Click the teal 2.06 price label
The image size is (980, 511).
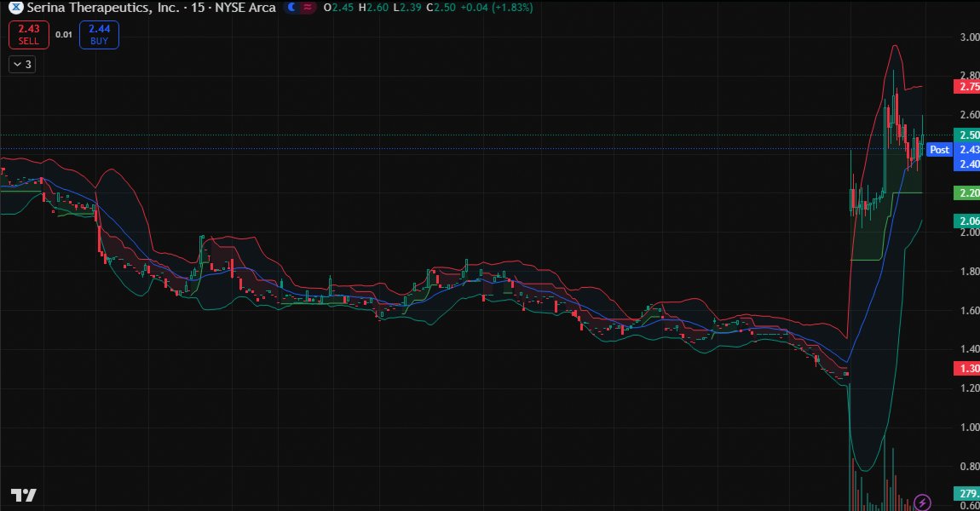tap(967, 221)
